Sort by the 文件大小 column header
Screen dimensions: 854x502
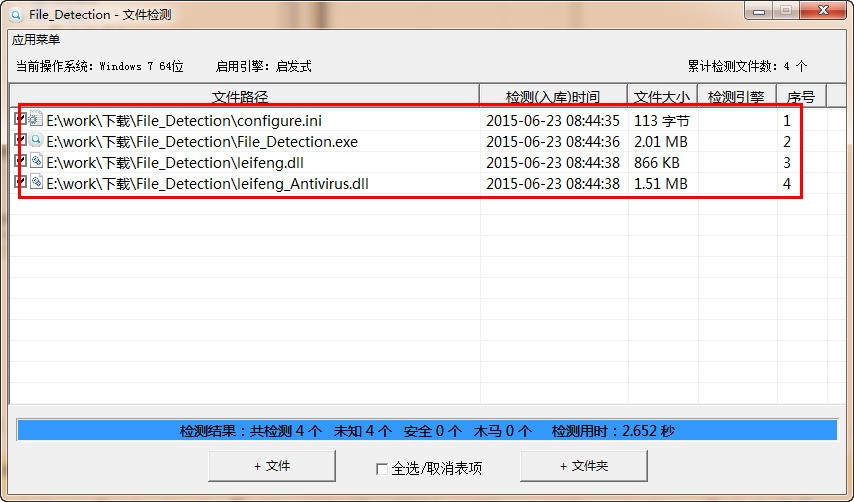point(662,96)
